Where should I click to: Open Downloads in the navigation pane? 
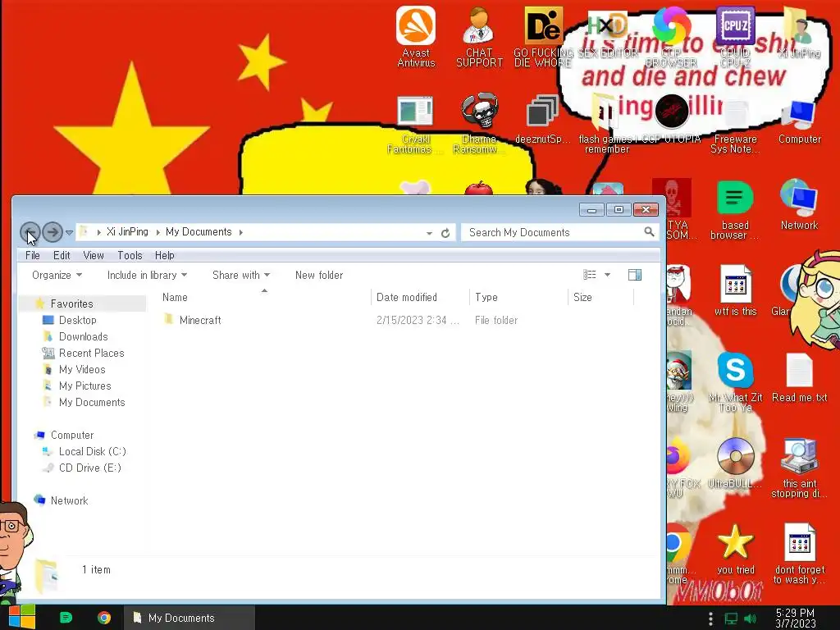point(83,336)
